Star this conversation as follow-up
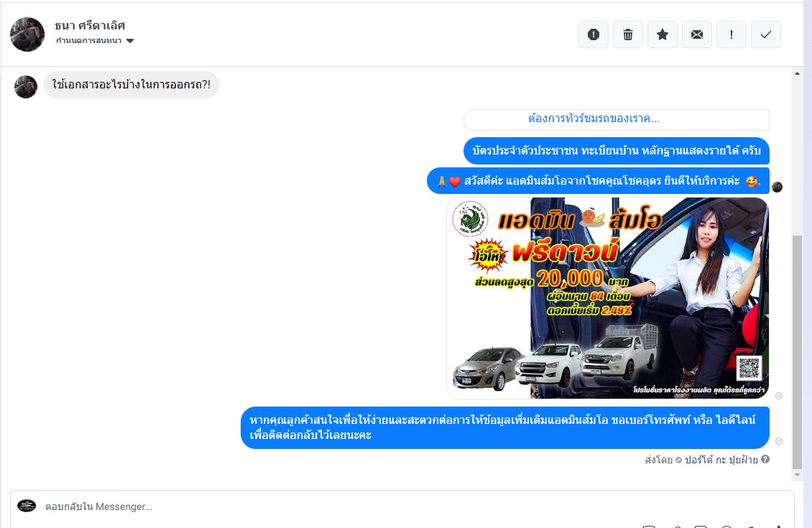This screenshot has height=528, width=812. (663, 34)
